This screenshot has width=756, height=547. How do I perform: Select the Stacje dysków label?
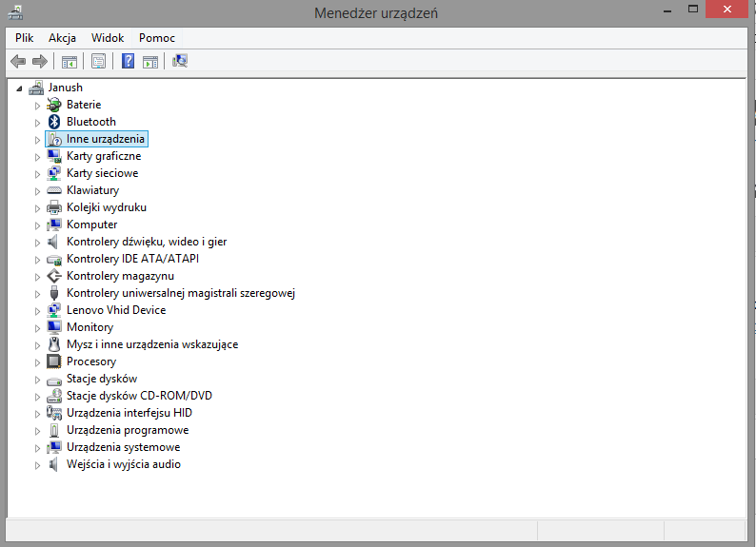click(102, 379)
